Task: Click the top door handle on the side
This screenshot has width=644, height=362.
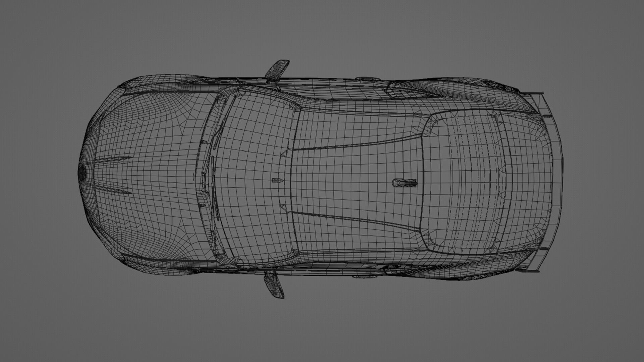Action: 368,79
